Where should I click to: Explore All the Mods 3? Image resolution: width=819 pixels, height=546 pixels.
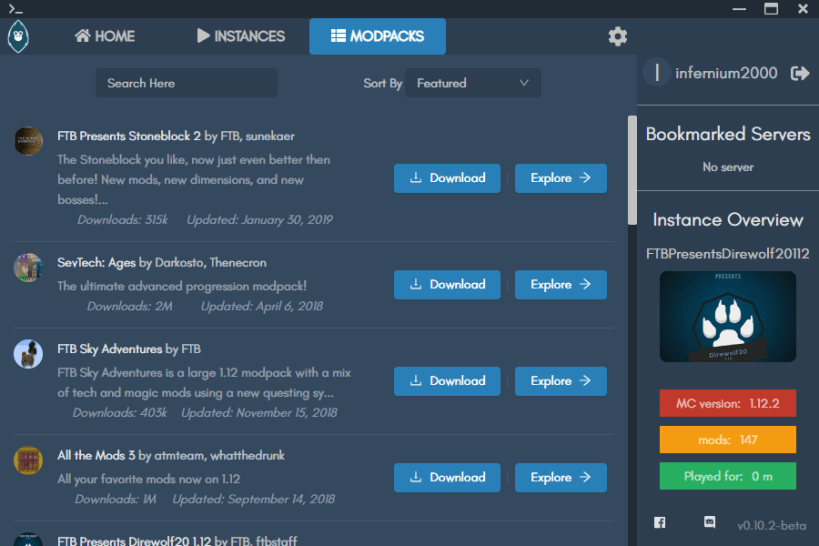[x=560, y=478]
